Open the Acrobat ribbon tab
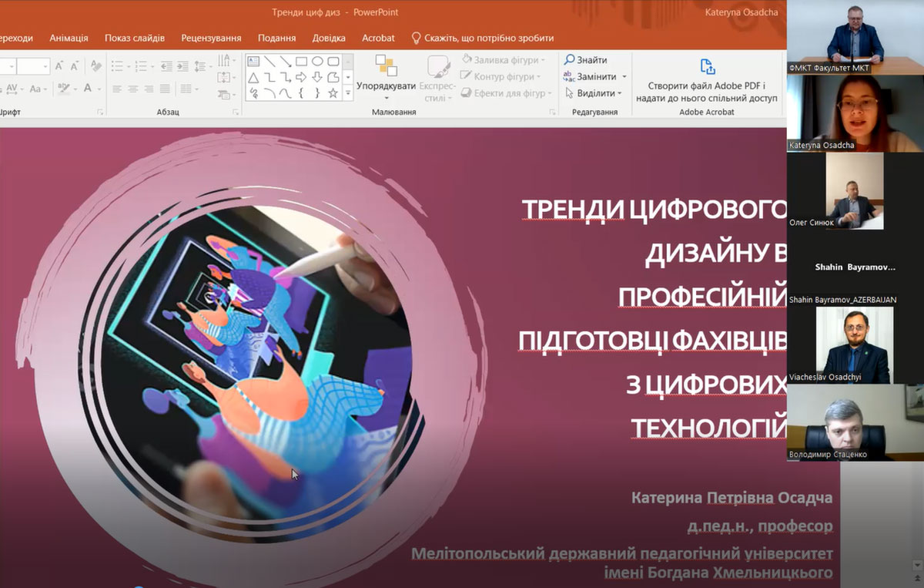 (x=378, y=38)
